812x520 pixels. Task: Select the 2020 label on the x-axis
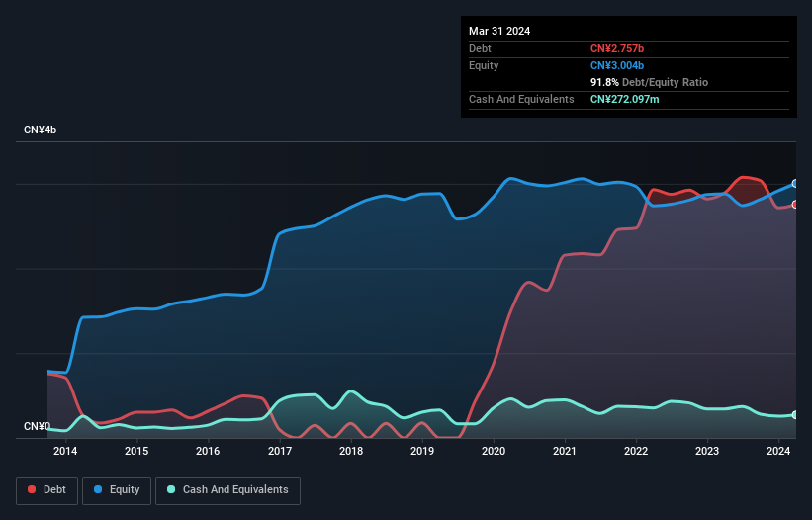(x=494, y=452)
